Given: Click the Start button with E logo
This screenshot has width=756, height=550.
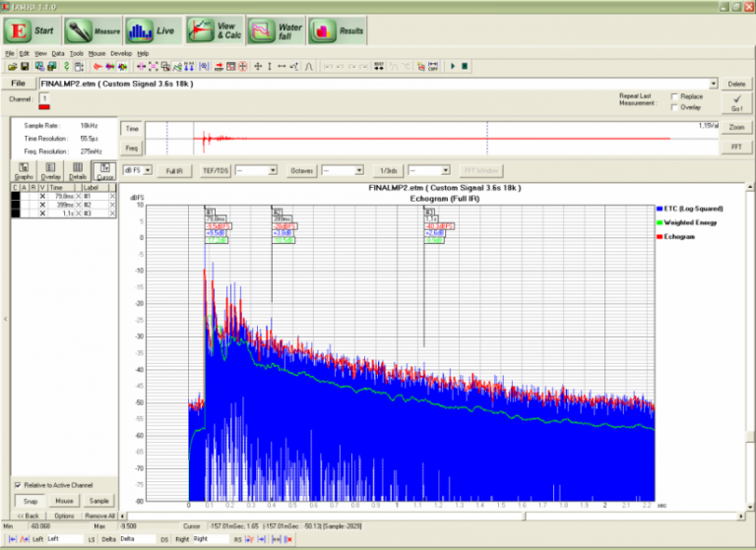Looking at the screenshot, I should click(x=31, y=31).
